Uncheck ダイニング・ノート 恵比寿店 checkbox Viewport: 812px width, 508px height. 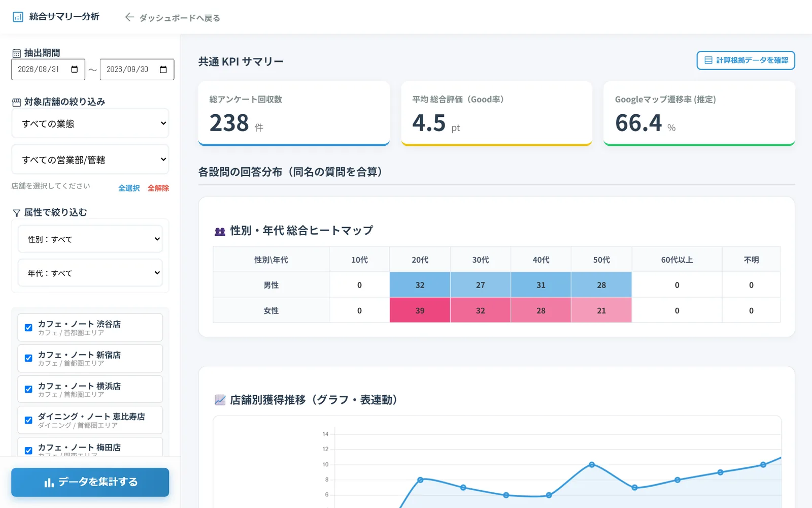click(x=28, y=420)
